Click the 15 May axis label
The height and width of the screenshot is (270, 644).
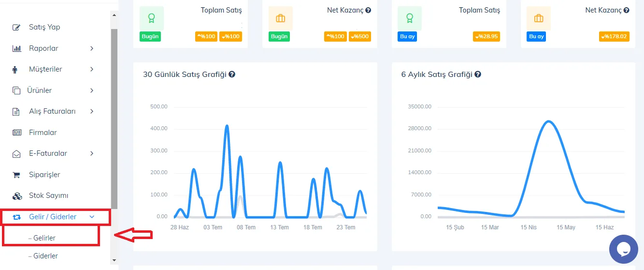(x=566, y=227)
